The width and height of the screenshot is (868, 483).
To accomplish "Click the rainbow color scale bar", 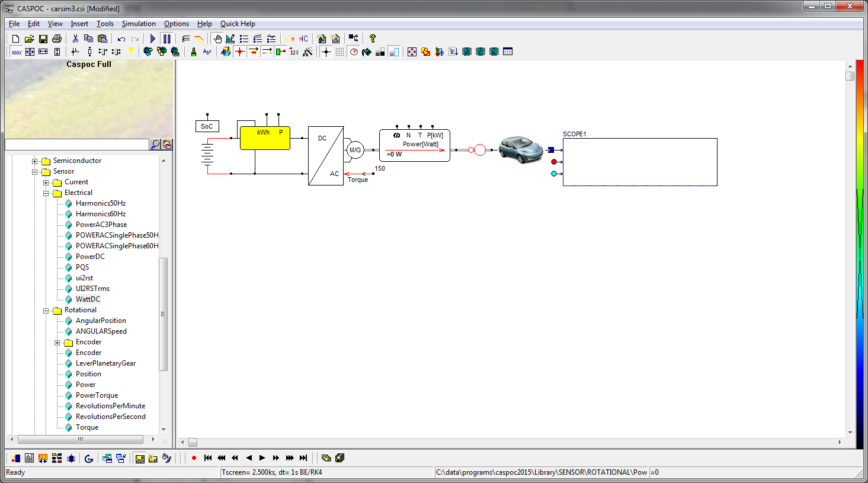I will [x=860, y=255].
